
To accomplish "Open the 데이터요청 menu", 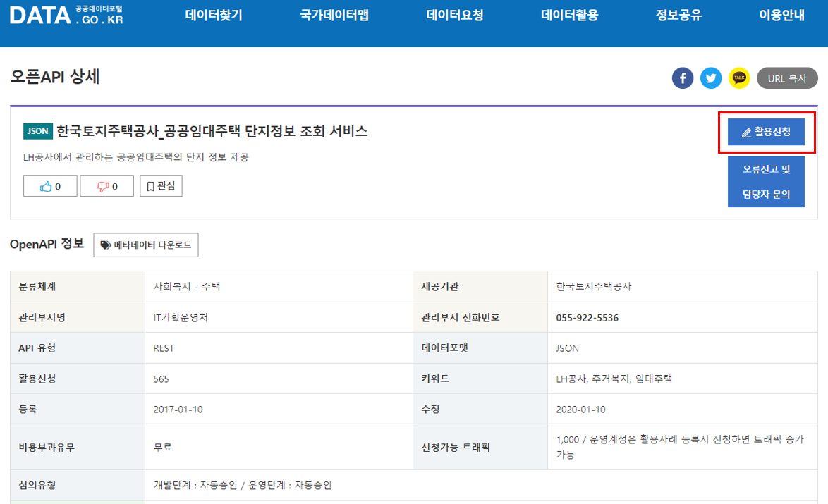I will pos(455,16).
